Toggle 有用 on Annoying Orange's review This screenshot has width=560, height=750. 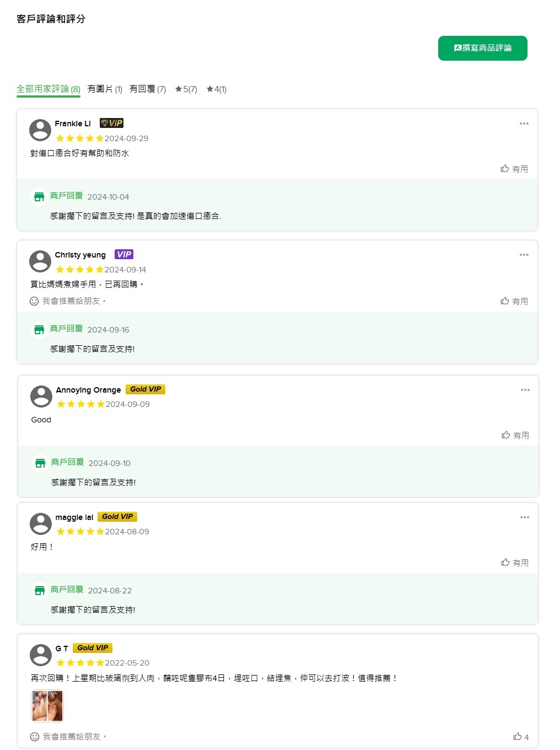[515, 435]
